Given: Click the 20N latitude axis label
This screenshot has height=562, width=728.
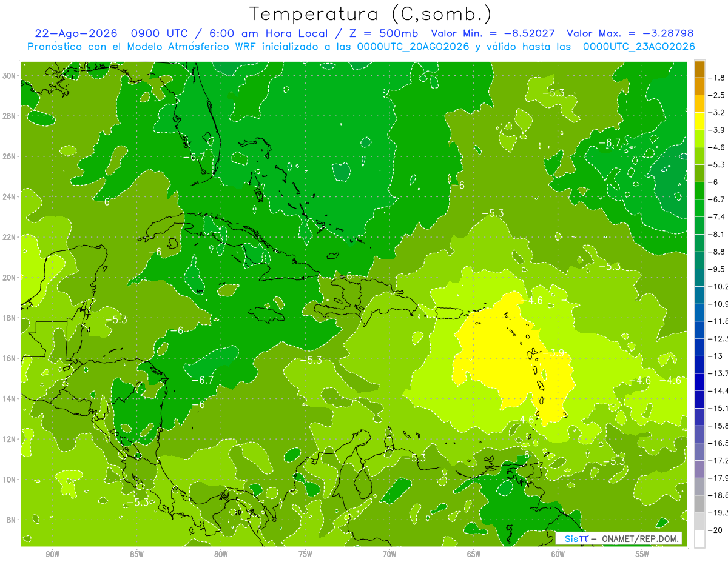Looking at the screenshot, I should coord(10,278).
